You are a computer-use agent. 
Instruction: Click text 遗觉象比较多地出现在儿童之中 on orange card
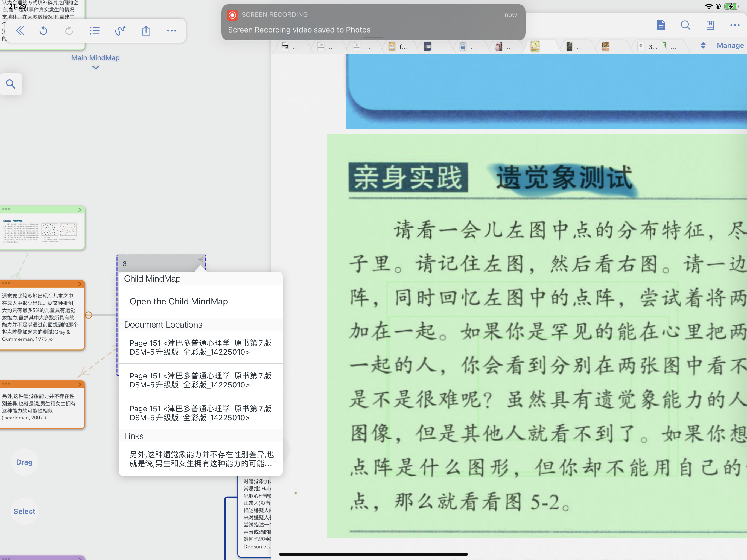38,296
